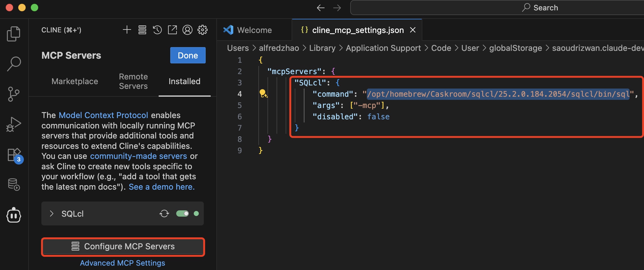The height and width of the screenshot is (270, 644).
Task: Start a new Cline task with plus icon
Action: coord(127,30)
